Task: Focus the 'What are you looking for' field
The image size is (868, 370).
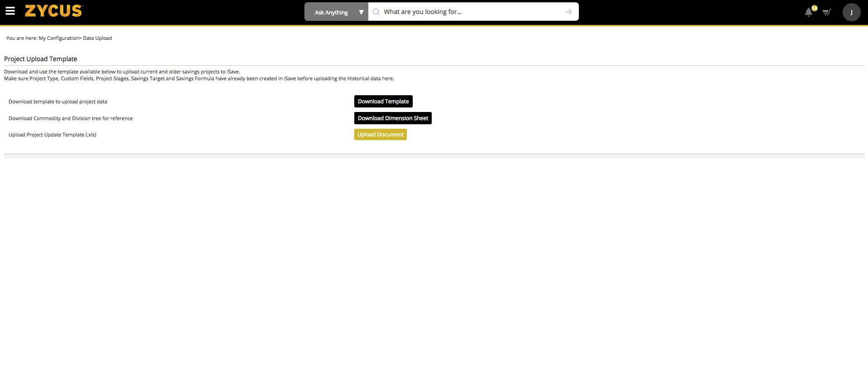Action: 469,12
